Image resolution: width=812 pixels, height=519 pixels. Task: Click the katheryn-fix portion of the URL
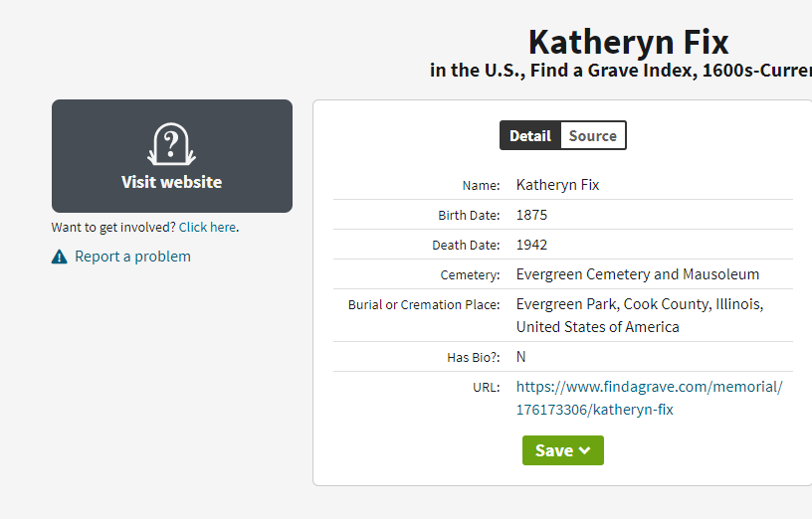pyautogui.click(x=633, y=410)
